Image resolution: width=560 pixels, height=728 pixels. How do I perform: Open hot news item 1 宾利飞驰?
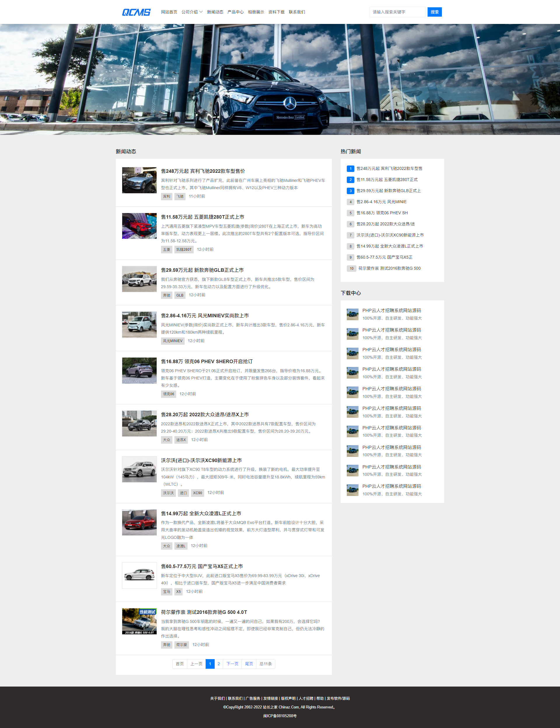[389, 168]
